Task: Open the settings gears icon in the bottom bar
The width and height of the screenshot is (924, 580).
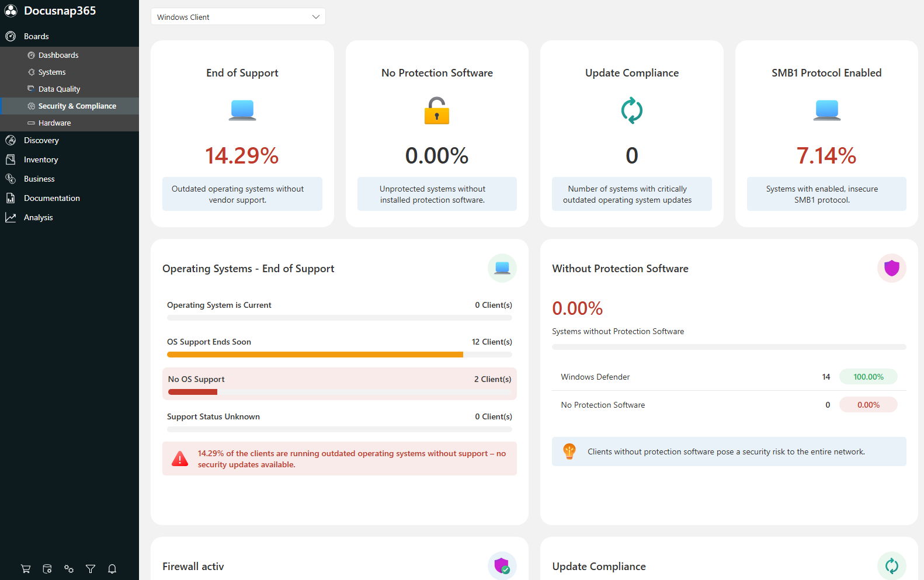Action: tap(69, 569)
